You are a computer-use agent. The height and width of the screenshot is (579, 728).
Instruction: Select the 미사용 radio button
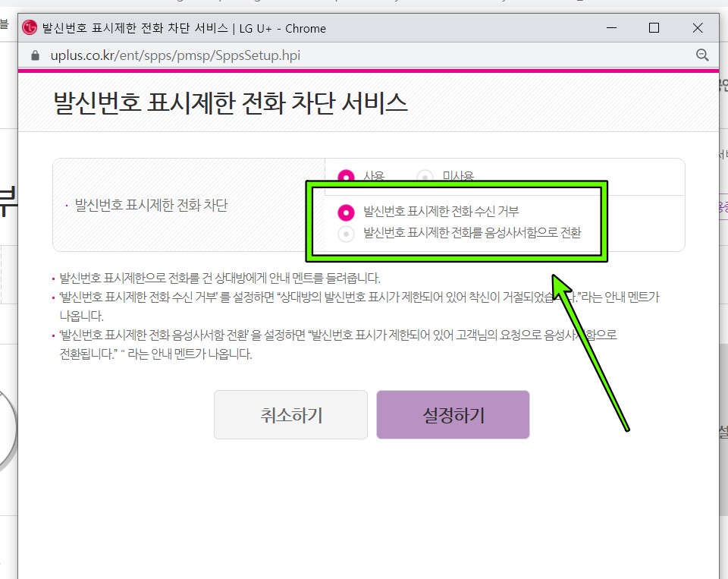tap(425, 176)
